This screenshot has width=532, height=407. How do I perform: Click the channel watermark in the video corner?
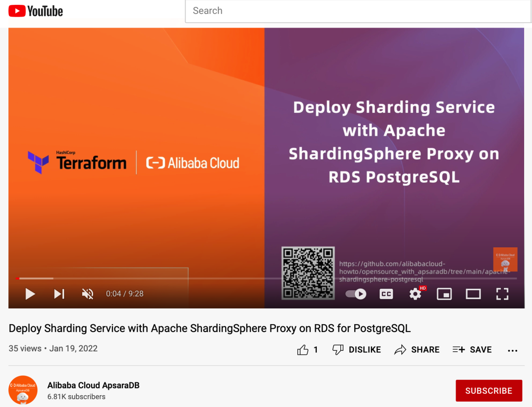[x=505, y=259]
